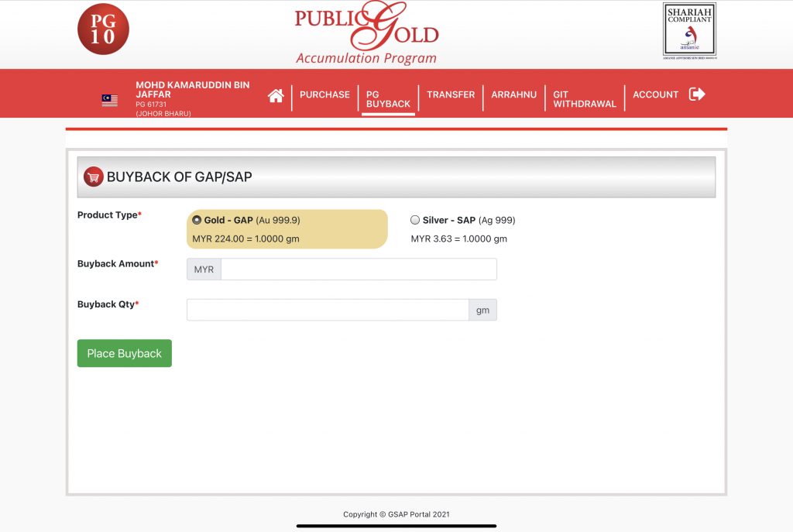Select the Silver - SAP radio button

coord(415,220)
